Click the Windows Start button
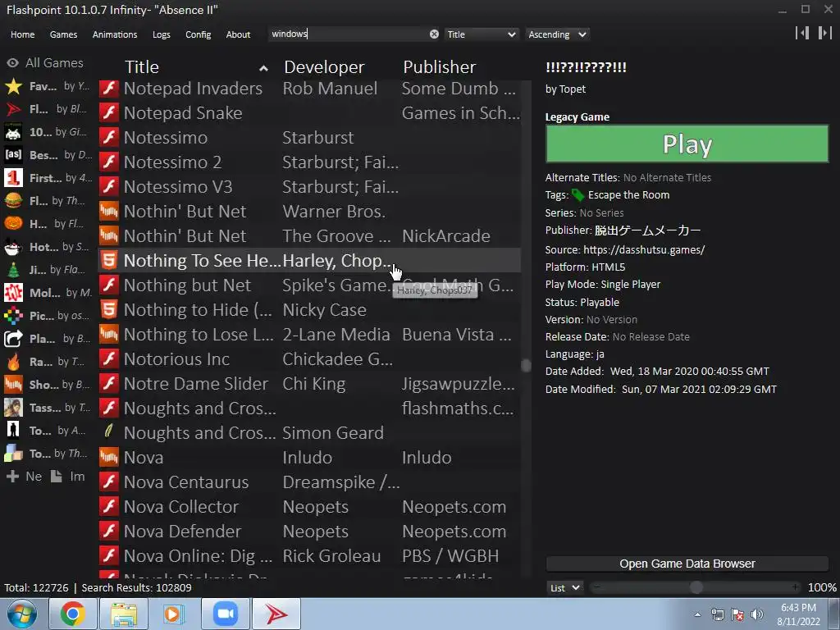Viewport: 840px width, 630px height. coord(22,614)
